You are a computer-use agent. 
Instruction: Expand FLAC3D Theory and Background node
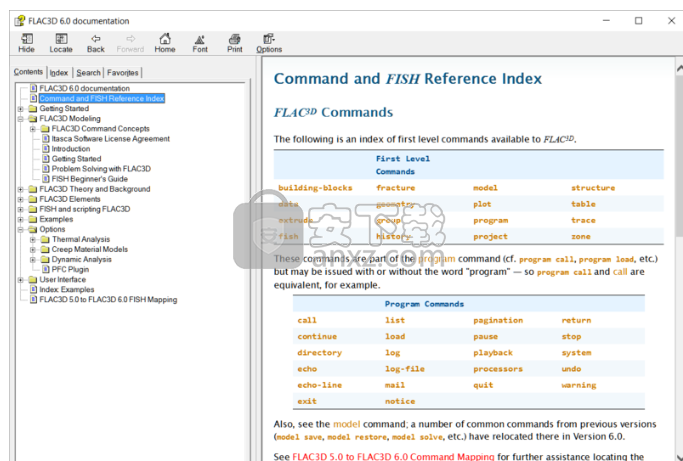point(20,189)
